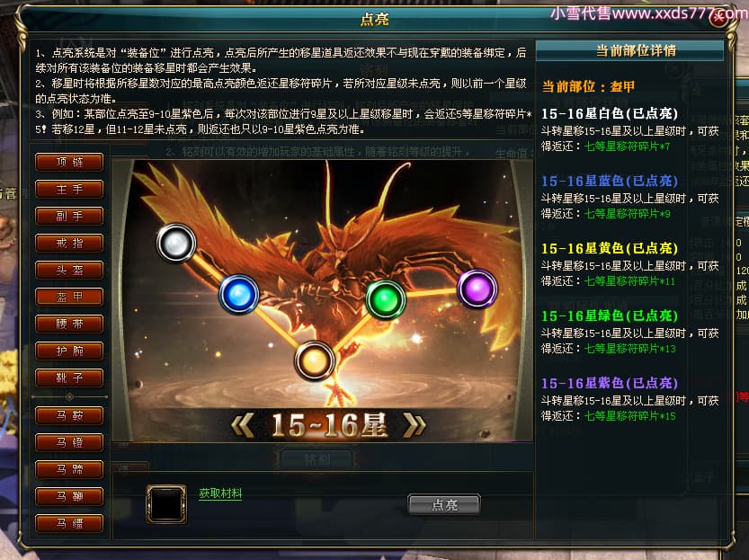The height and width of the screenshot is (560, 749).
Task: Switch to the 腰带 slot
Action: [x=69, y=324]
